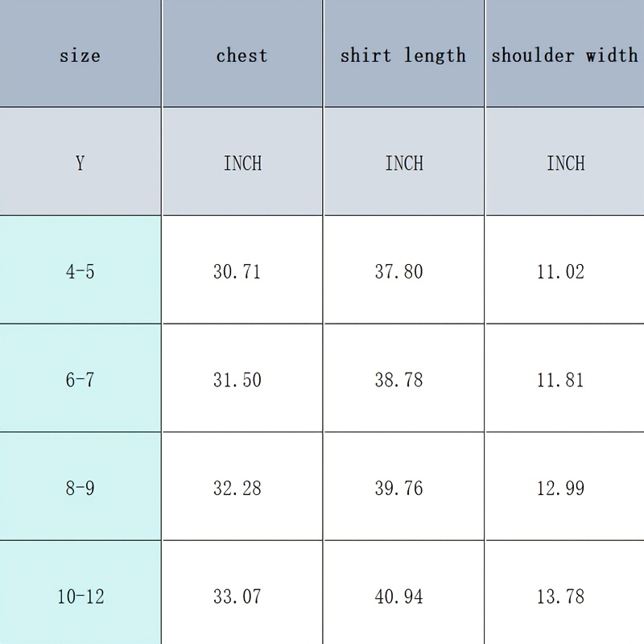Select the 4-5 size row label
644x644 pixels.
pos(80,270)
